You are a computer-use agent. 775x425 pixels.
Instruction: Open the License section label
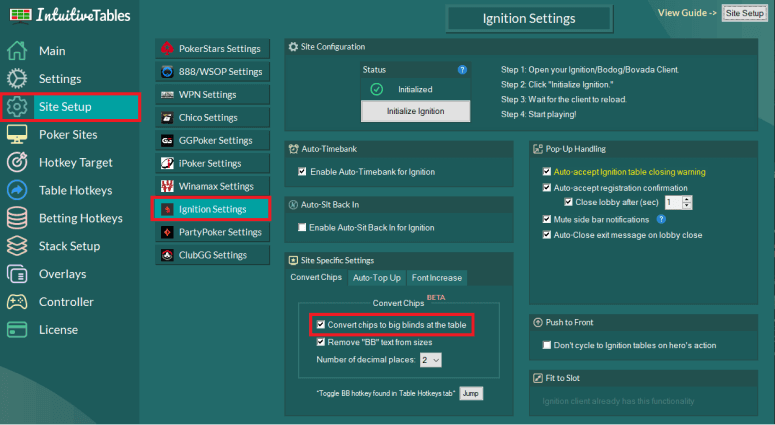point(58,330)
